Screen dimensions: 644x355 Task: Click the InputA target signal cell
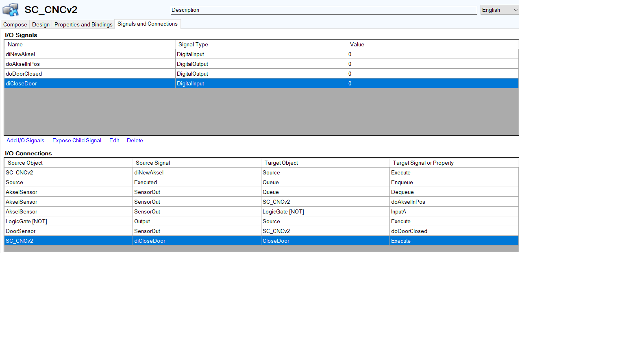(454, 211)
